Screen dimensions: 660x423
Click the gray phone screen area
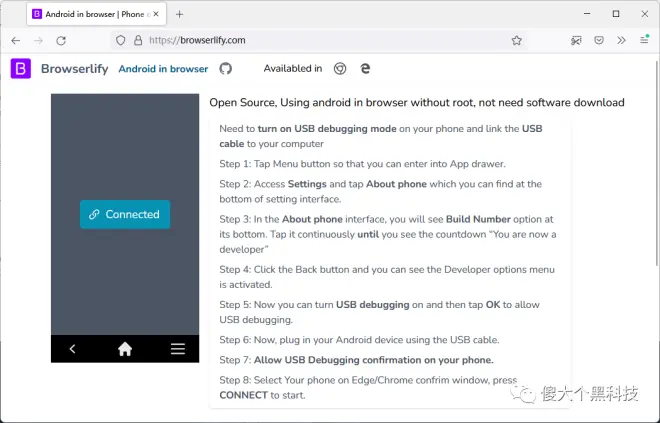click(x=125, y=214)
